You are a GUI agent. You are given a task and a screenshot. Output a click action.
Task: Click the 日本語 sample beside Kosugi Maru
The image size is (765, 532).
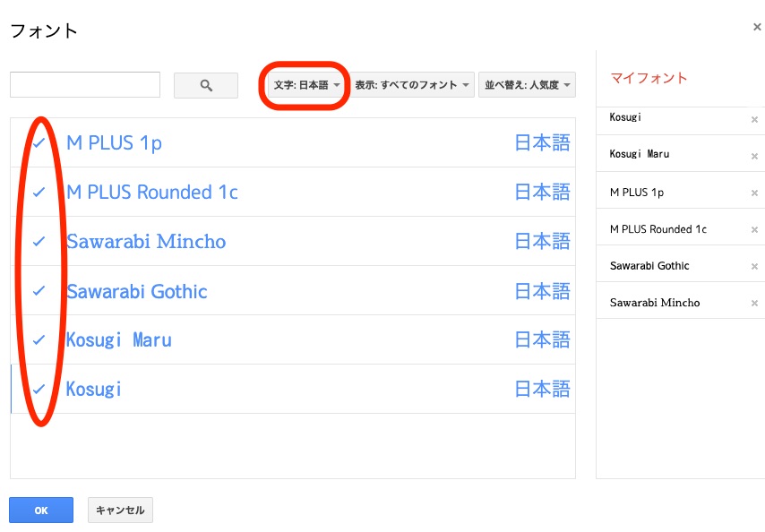[543, 339]
